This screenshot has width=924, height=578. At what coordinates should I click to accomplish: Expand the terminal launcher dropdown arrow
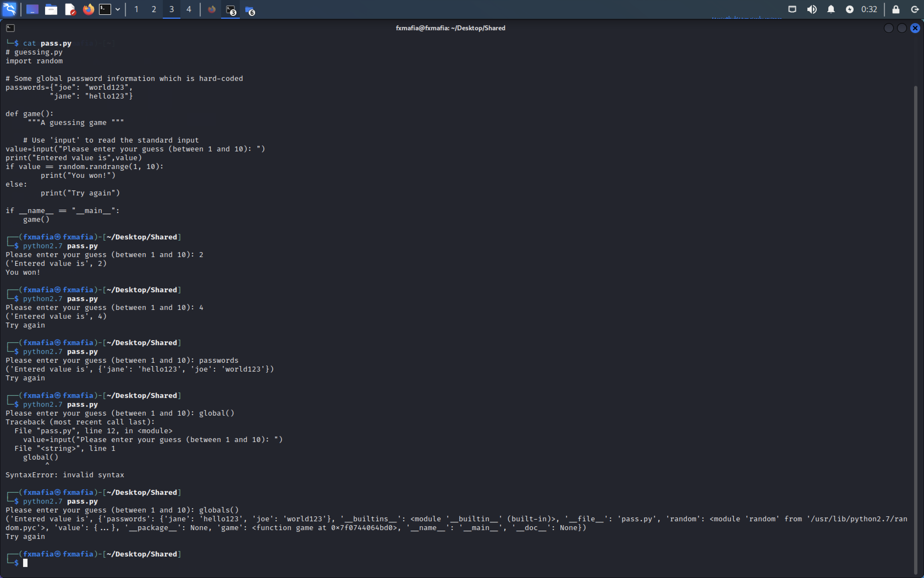(x=118, y=9)
